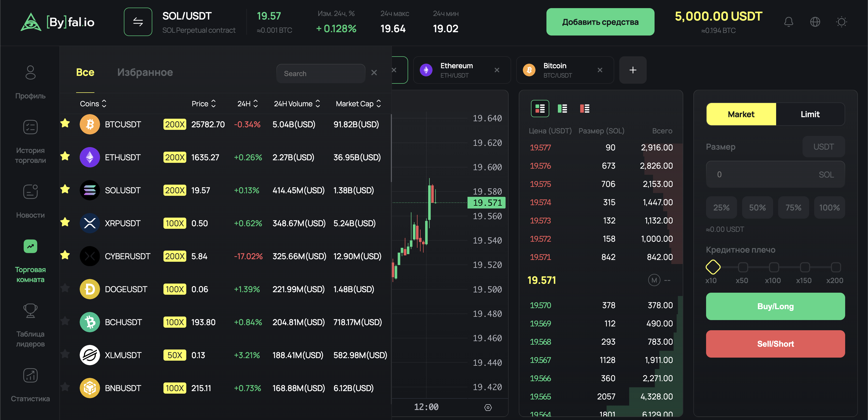Sort list by Market Cap
Viewport: 868px width, 420px height.
click(359, 104)
